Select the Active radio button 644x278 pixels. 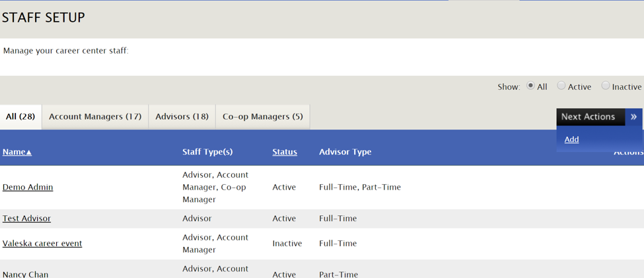pos(561,86)
